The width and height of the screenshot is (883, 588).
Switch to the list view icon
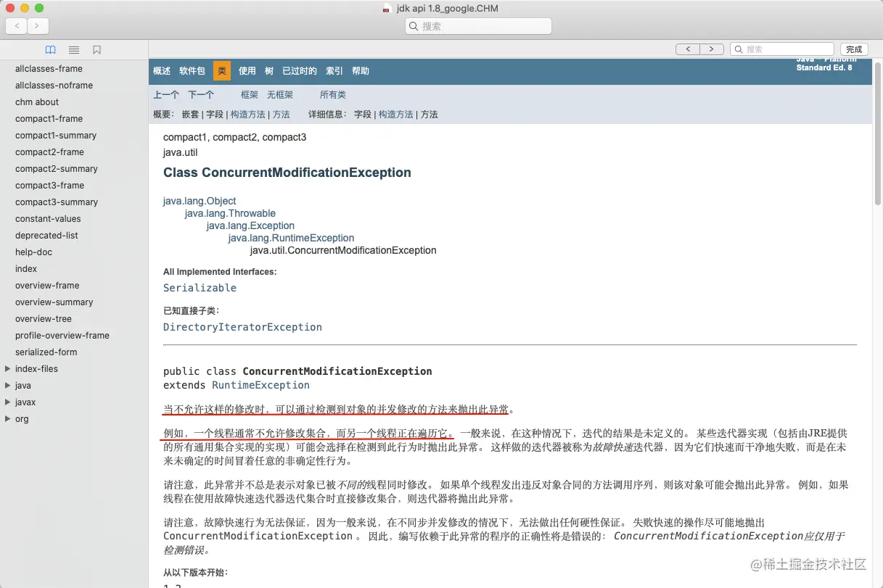pos(74,50)
